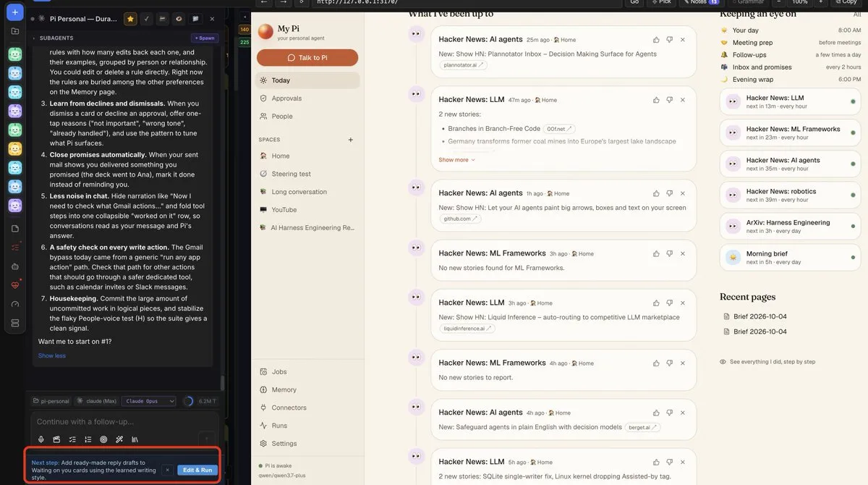Click the Edit & Run button
This screenshot has height=485, width=868.
click(x=197, y=470)
